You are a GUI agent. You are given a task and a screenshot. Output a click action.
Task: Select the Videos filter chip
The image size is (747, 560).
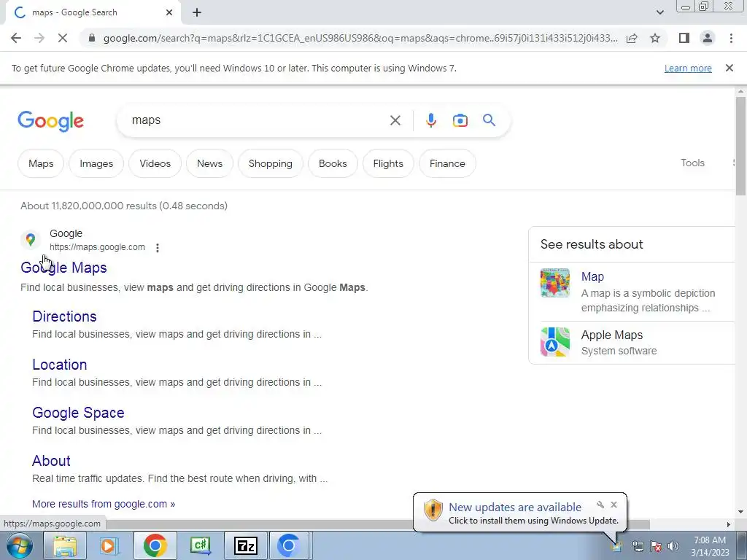click(x=155, y=163)
